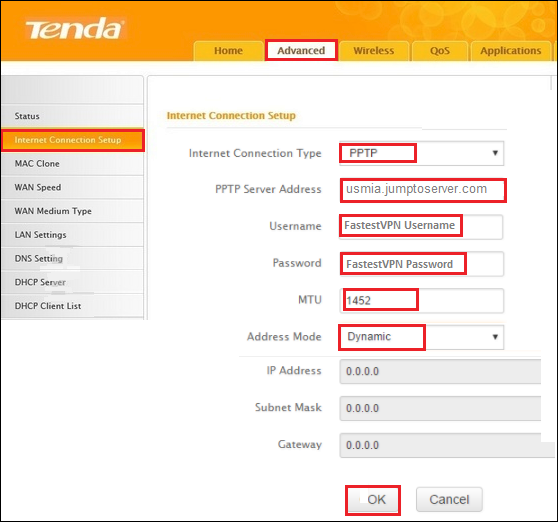Viewport: 558px width, 522px height.
Task: Go to the QoS tab
Action: pos(440,51)
